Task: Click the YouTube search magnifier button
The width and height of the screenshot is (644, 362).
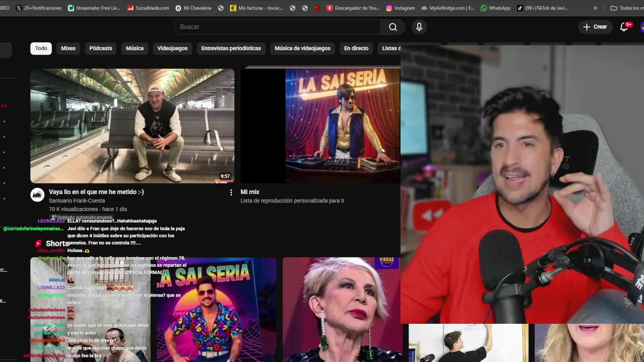Action: coord(393,27)
